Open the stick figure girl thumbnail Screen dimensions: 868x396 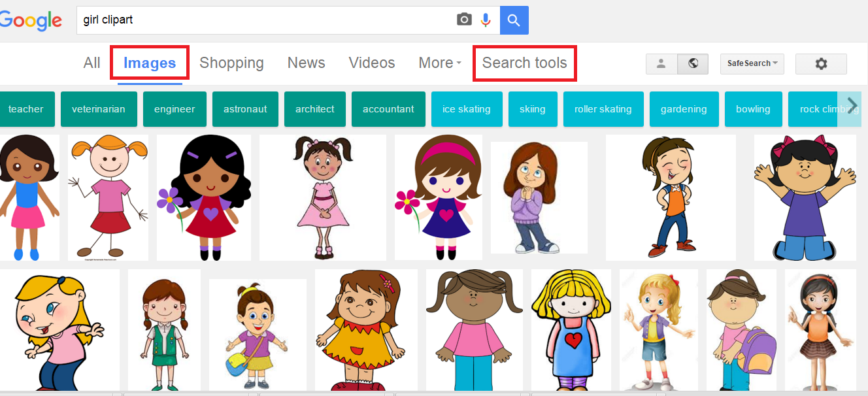[108, 197]
